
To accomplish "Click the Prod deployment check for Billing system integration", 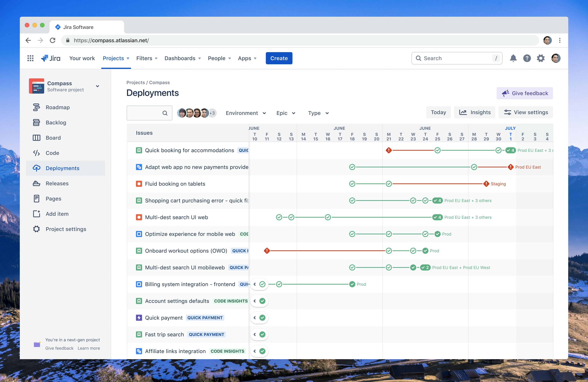I will click(x=352, y=284).
